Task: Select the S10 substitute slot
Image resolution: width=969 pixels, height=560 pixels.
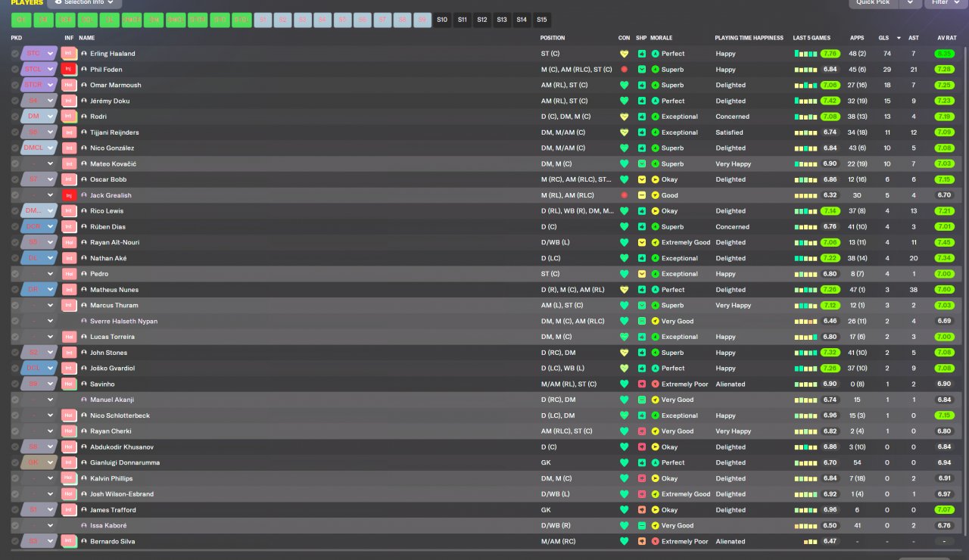Action: pyautogui.click(x=442, y=20)
